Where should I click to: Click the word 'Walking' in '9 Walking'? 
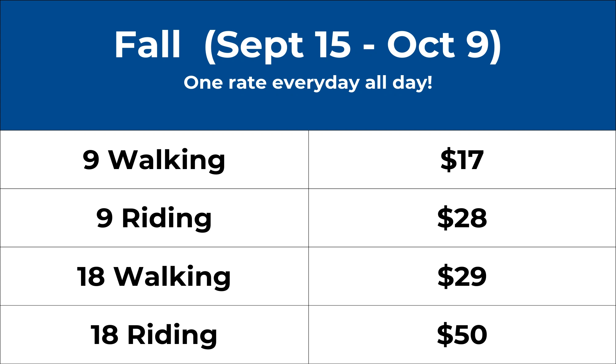coord(167,160)
